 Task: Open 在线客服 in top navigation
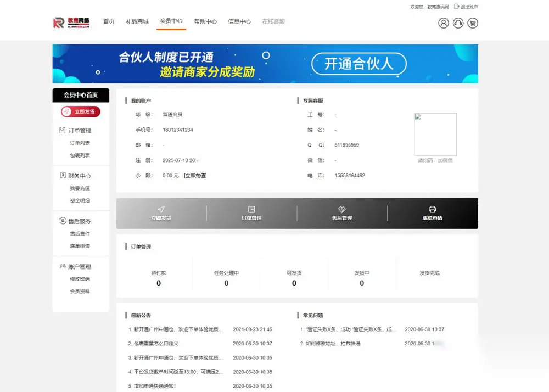click(x=274, y=21)
